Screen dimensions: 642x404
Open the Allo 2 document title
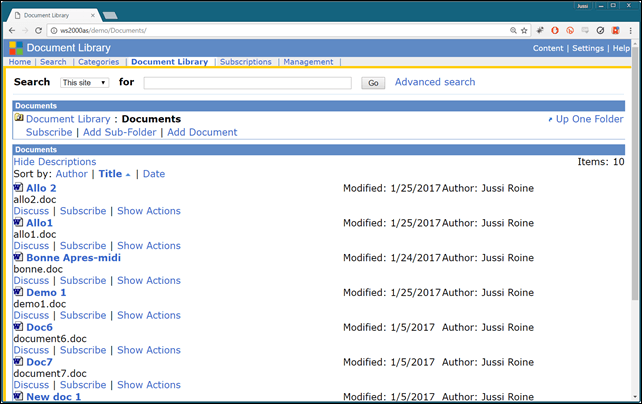[41, 188]
